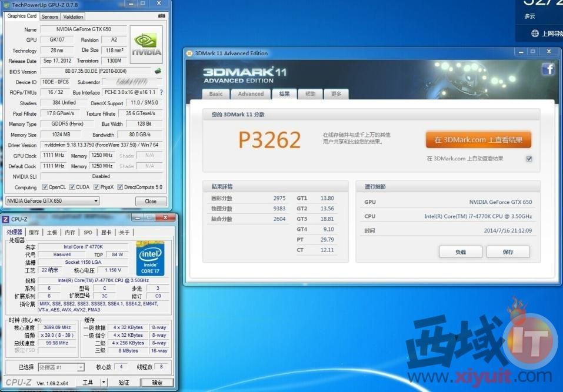The width and height of the screenshot is (563, 392).
Task: Open the 3DMark Advanced tab
Action: pyautogui.click(x=251, y=93)
